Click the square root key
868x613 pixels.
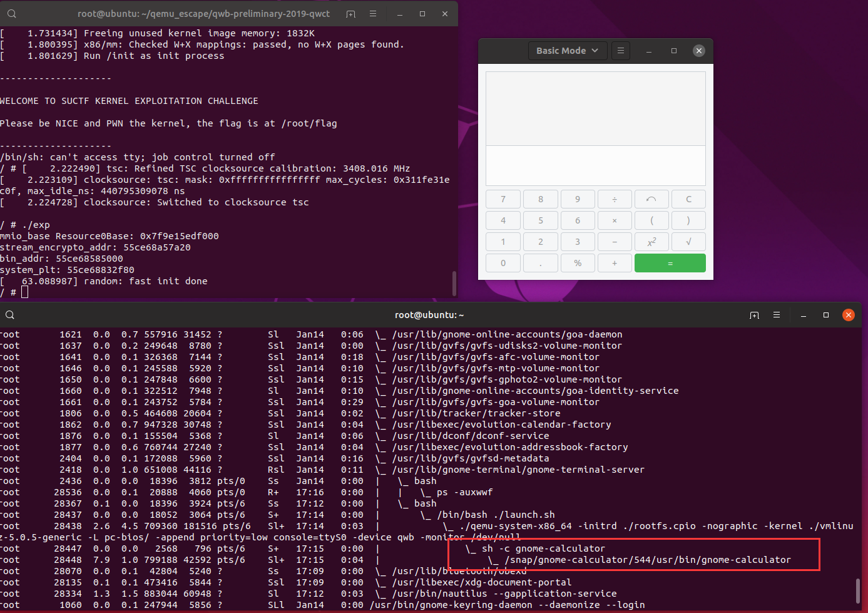688,242
